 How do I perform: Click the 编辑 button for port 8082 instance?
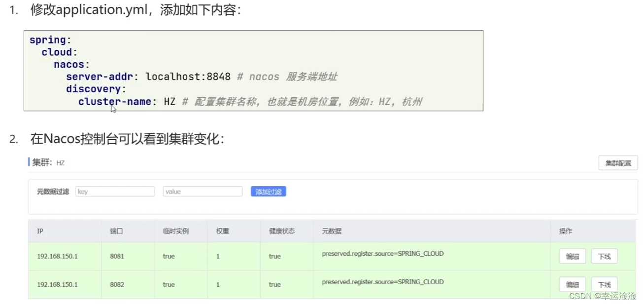tap(572, 284)
